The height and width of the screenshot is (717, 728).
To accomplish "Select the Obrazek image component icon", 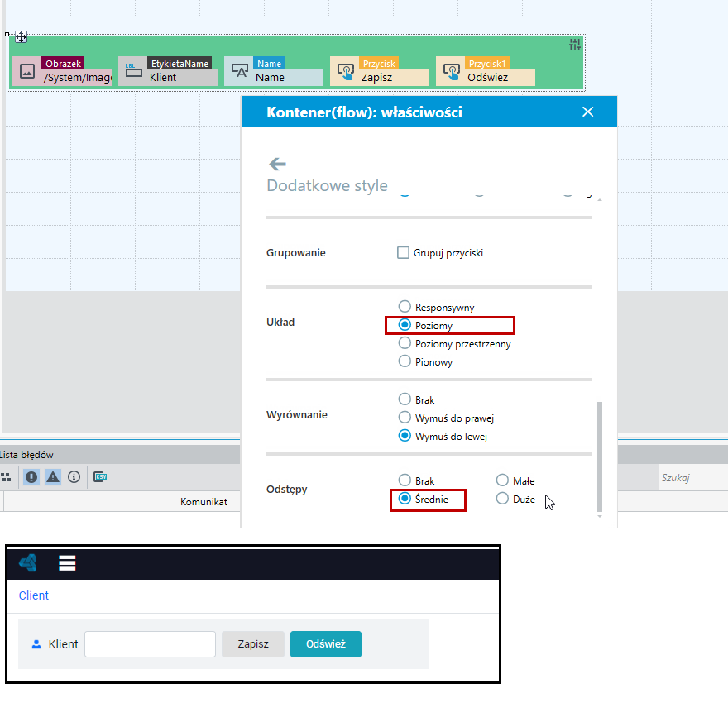I will pos(27,71).
